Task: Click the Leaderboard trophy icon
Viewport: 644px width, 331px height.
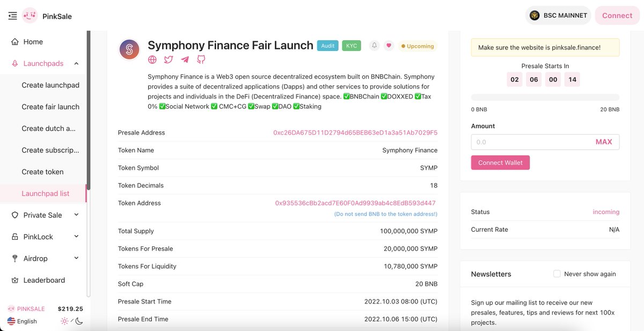Action: (15, 280)
